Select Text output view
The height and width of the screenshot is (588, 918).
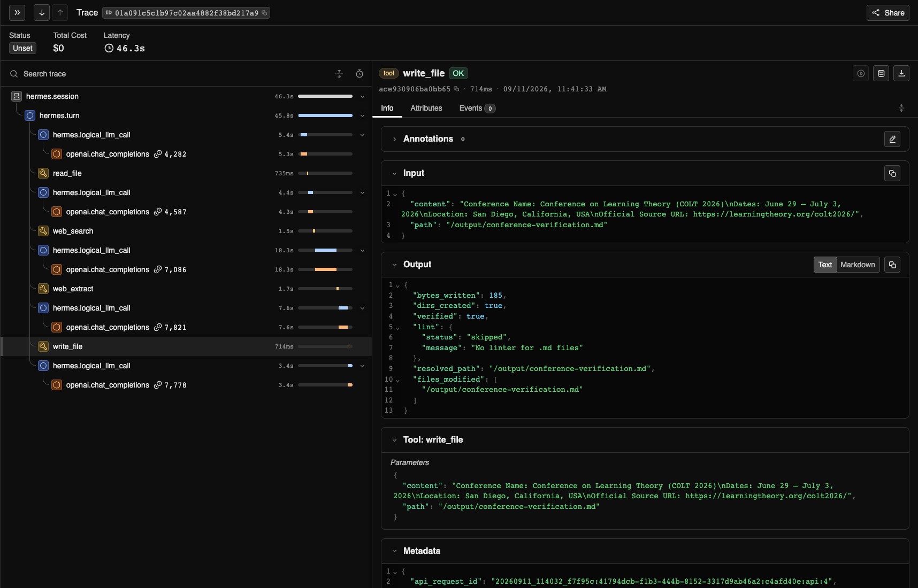(x=825, y=265)
